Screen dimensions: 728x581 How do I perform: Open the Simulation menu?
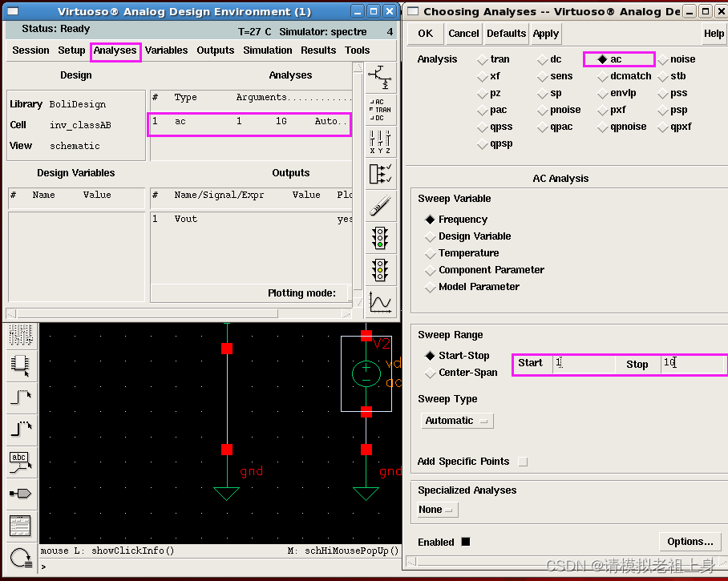tap(268, 50)
